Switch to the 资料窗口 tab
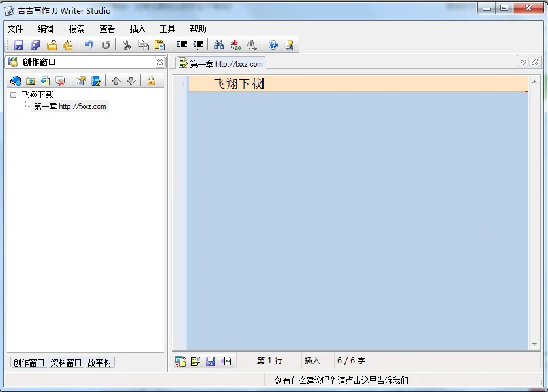This screenshot has width=548, height=392. [x=67, y=363]
